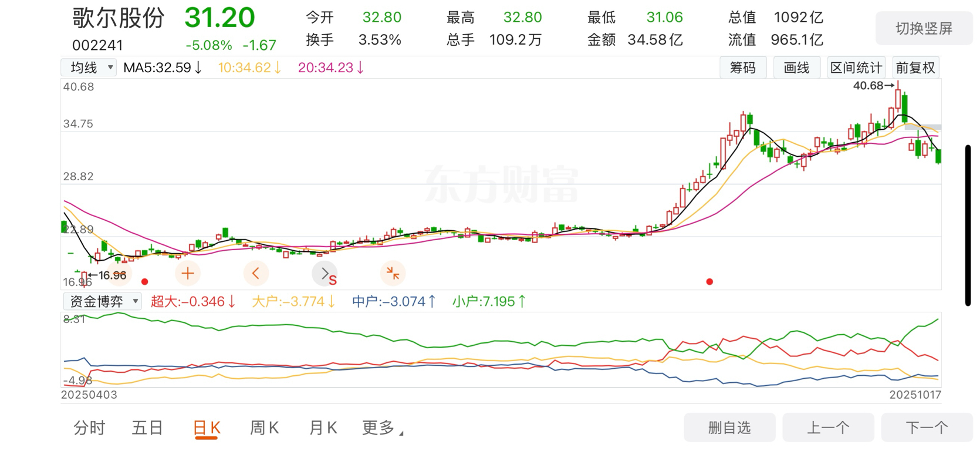Click the current price 31.20
Image resolution: width=980 pixels, height=451 pixels.
(x=220, y=18)
